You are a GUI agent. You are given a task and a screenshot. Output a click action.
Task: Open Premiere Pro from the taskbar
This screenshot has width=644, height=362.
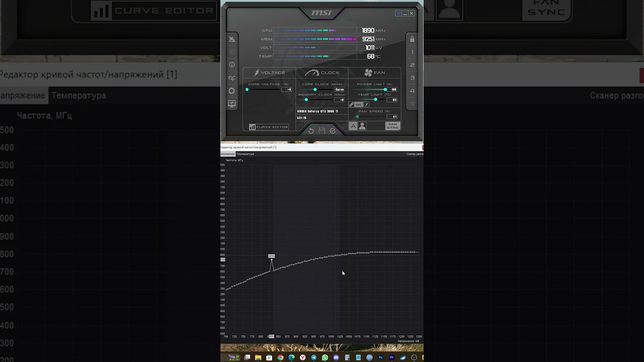coord(391,357)
